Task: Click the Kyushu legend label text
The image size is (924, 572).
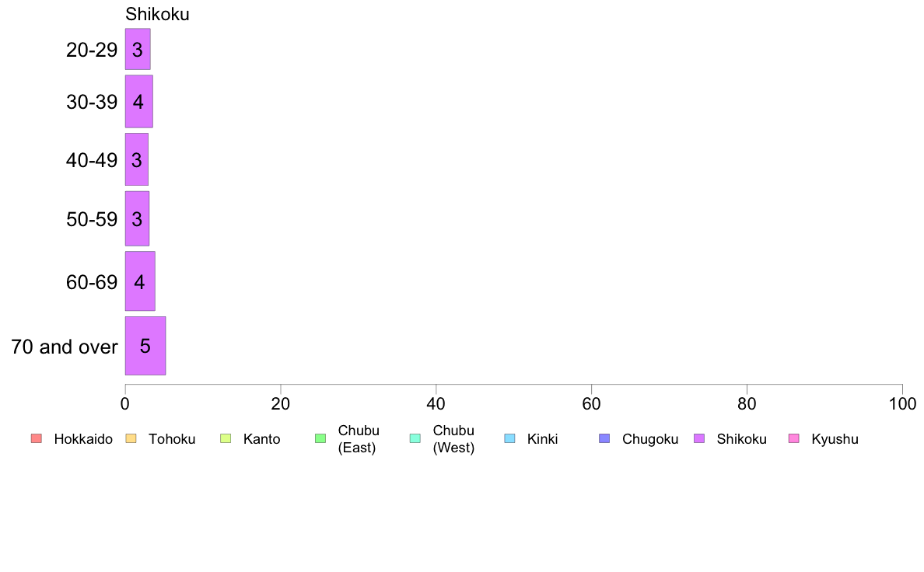Action: [835, 439]
